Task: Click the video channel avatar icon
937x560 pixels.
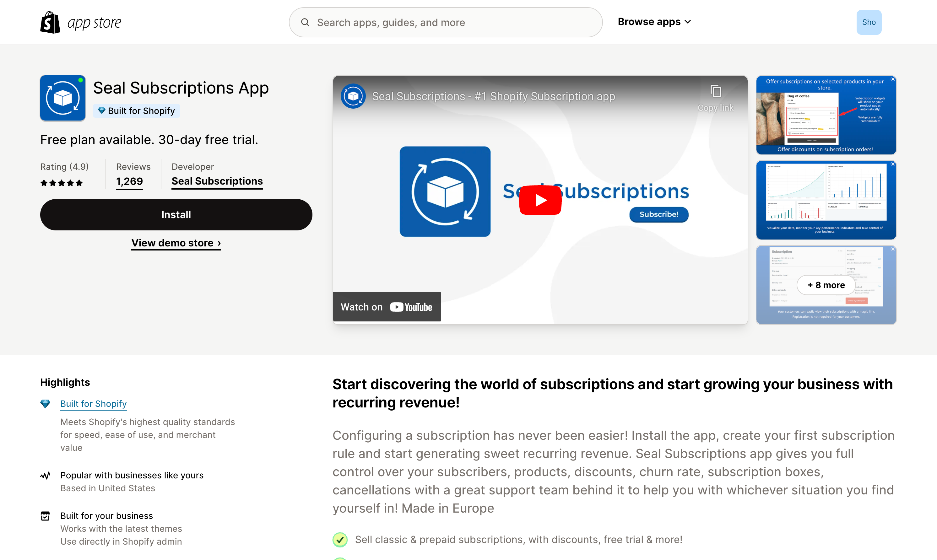Action: tap(353, 96)
